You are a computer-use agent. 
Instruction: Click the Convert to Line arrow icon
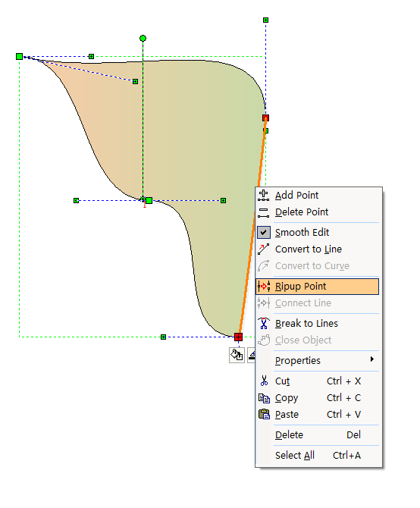click(263, 249)
